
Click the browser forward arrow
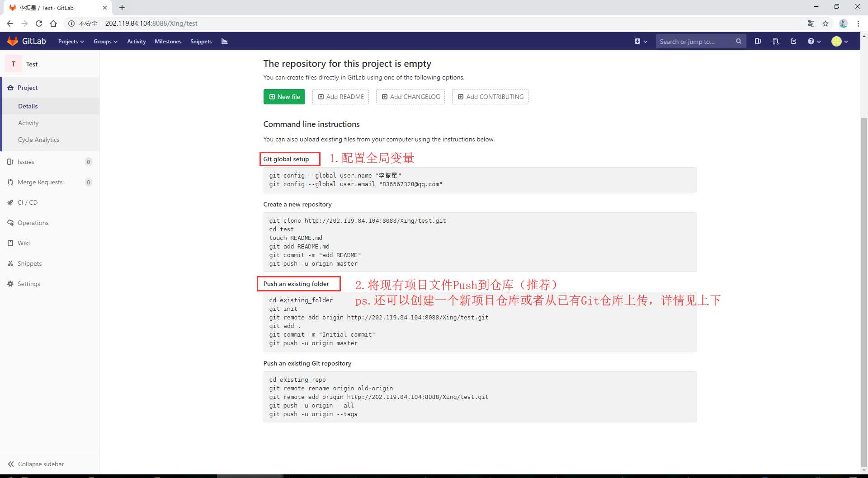(24, 23)
